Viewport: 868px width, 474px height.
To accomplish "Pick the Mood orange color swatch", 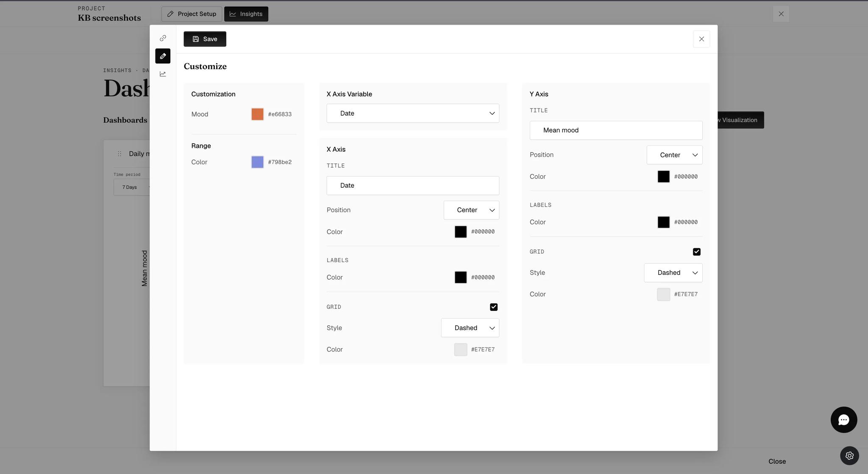I will tap(257, 114).
